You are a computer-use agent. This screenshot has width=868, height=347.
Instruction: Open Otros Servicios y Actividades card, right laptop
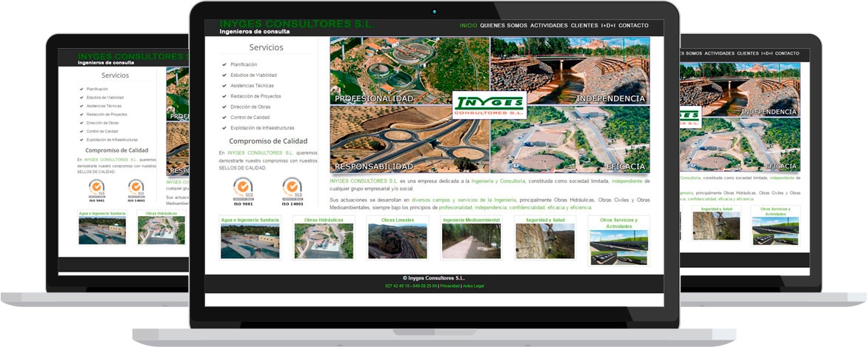[775, 226]
